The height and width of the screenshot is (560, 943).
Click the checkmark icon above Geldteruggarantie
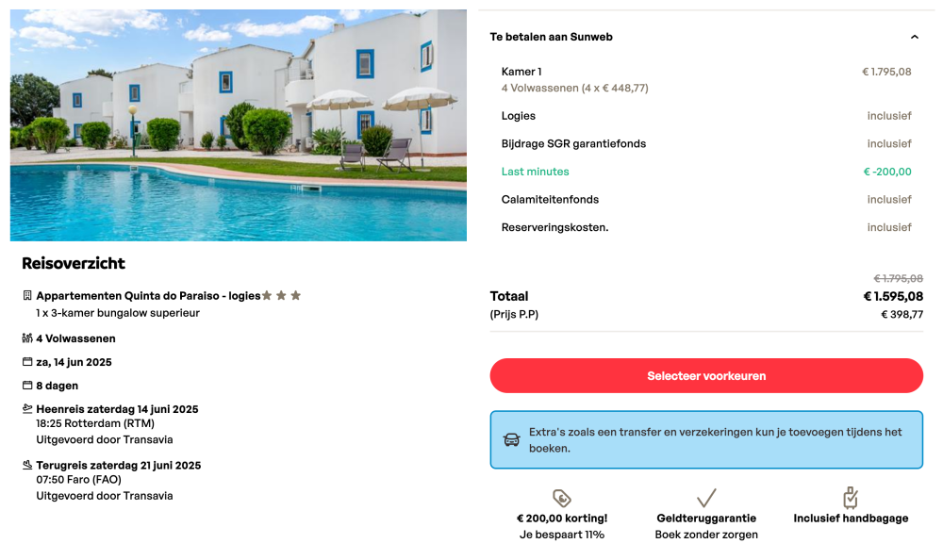point(706,498)
